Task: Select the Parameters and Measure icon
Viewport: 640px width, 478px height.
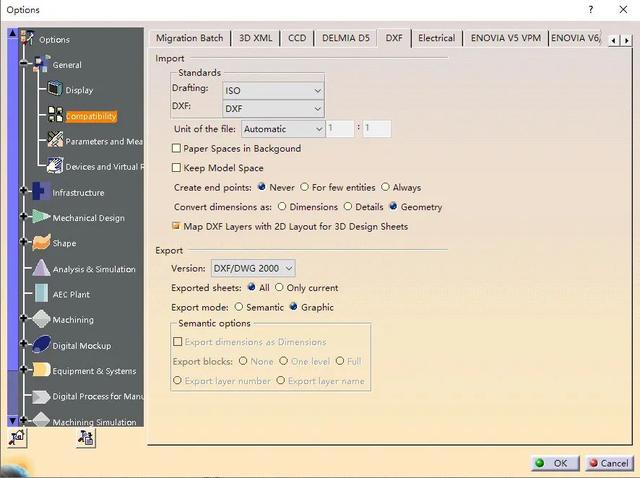Action: tap(53, 141)
